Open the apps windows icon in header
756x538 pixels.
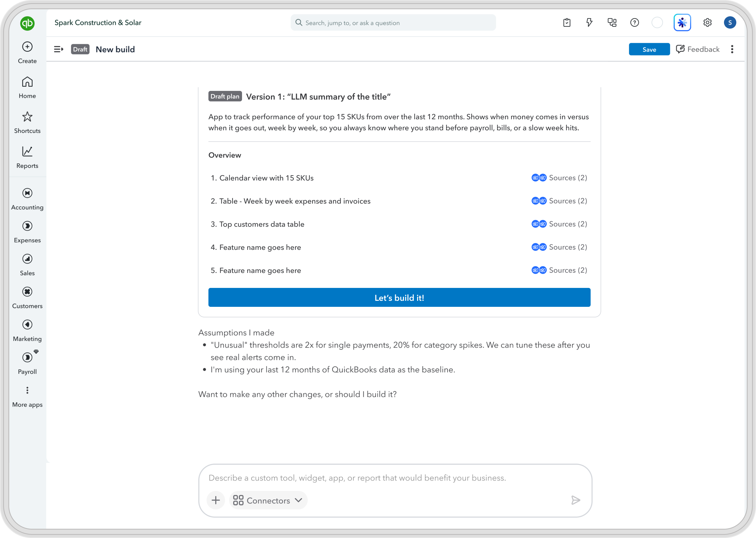pyautogui.click(x=612, y=23)
